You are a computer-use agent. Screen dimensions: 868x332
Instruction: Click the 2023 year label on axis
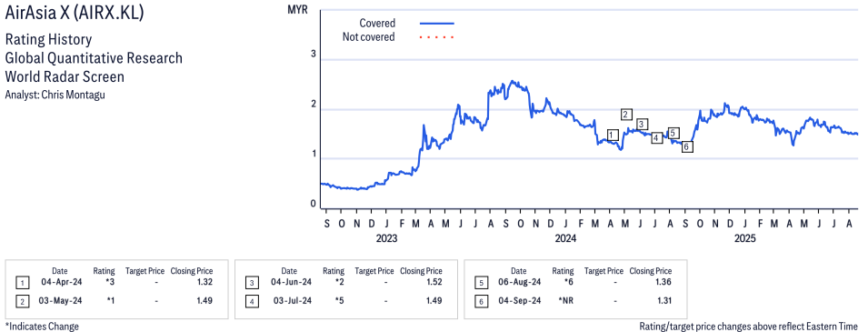386,239
